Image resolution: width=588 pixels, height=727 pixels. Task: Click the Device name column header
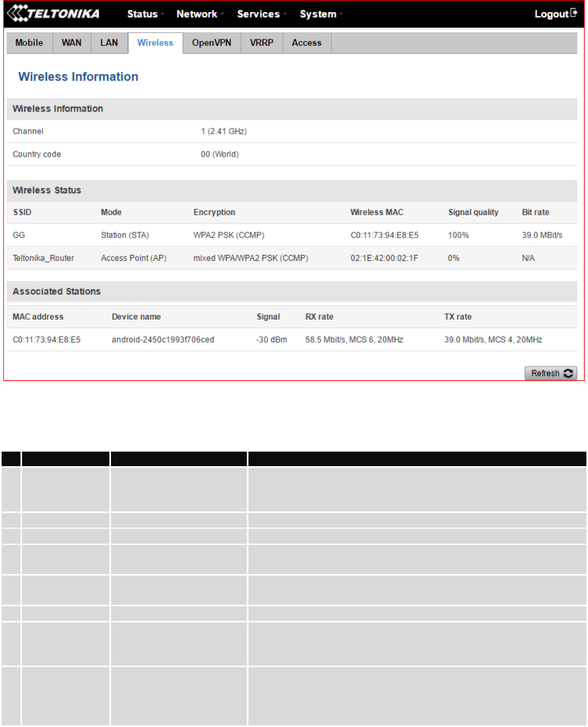(136, 317)
